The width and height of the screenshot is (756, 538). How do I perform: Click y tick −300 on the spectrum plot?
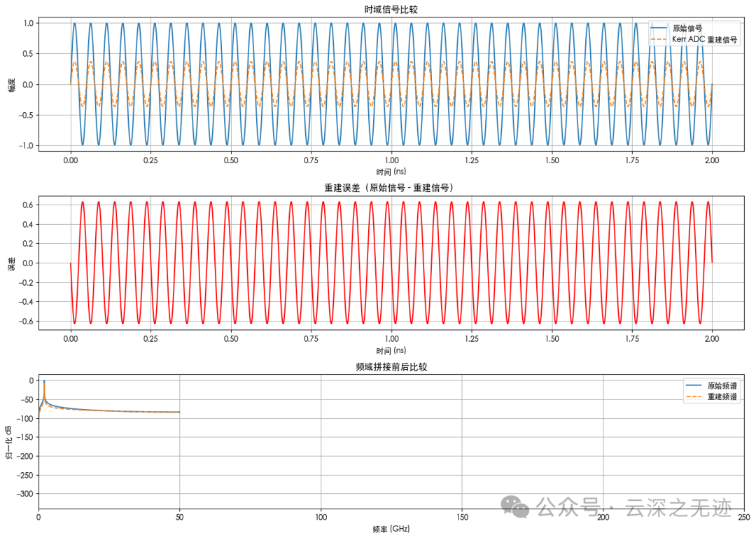pos(24,494)
